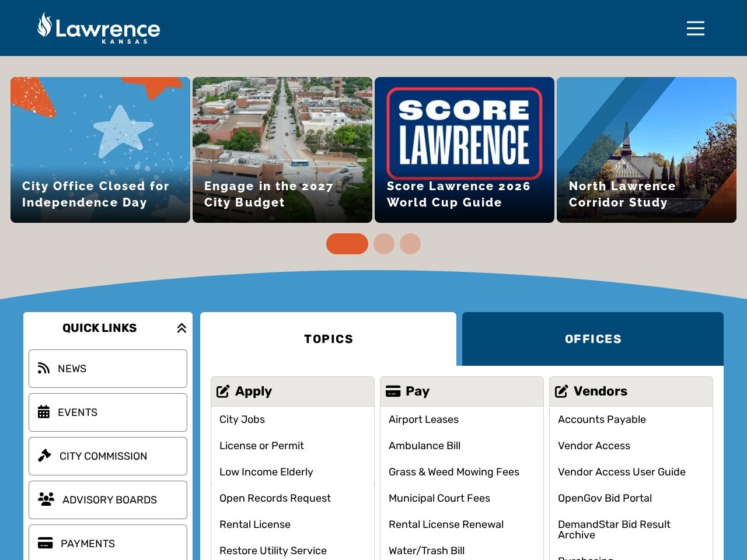This screenshot has height=560, width=747.
Task: Switch to the Topics tab
Action: click(328, 339)
